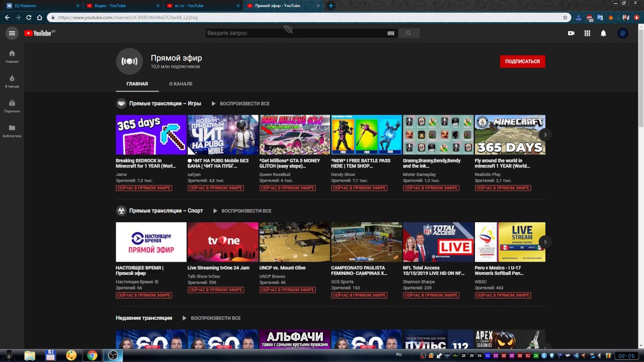Switch to the (1) Новости browser tab

click(x=42, y=6)
